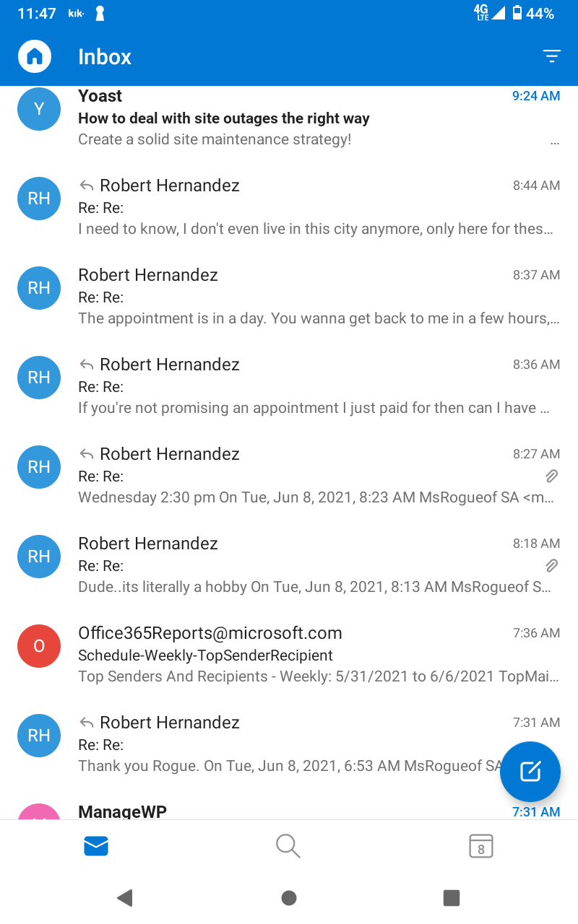Open the home account icon in header
Screen dimensions: 578x924
(x=35, y=56)
